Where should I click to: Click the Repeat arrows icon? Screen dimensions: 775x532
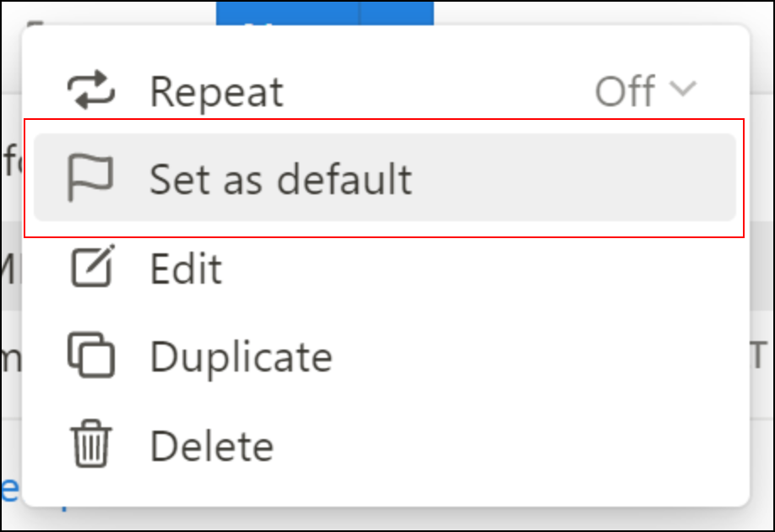(x=91, y=90)
